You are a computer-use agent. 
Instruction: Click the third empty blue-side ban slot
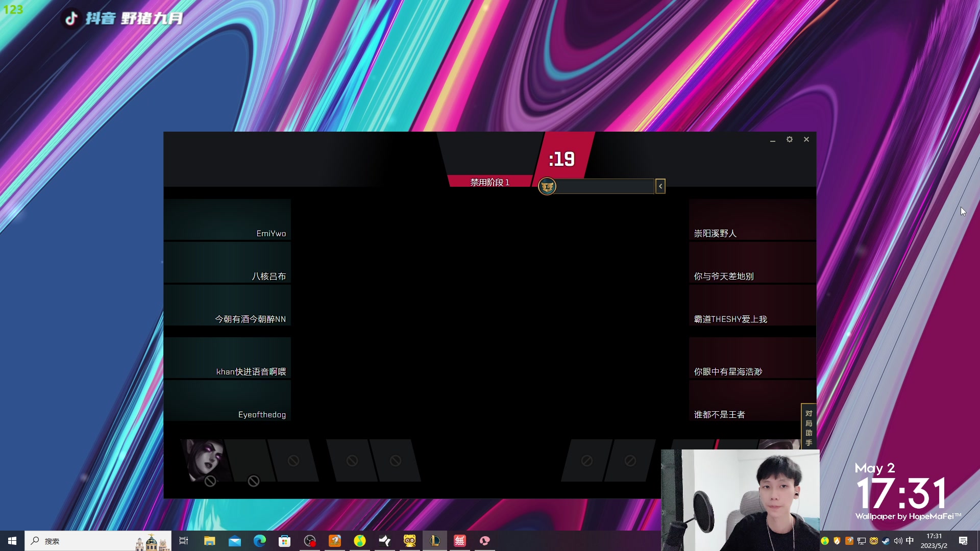click(293, 460)
